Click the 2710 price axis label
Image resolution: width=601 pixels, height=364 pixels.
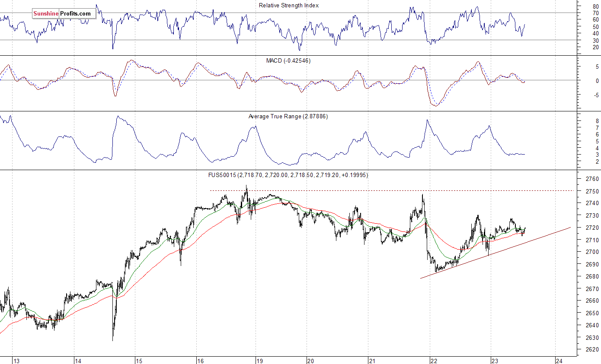(x=592, y=240)
